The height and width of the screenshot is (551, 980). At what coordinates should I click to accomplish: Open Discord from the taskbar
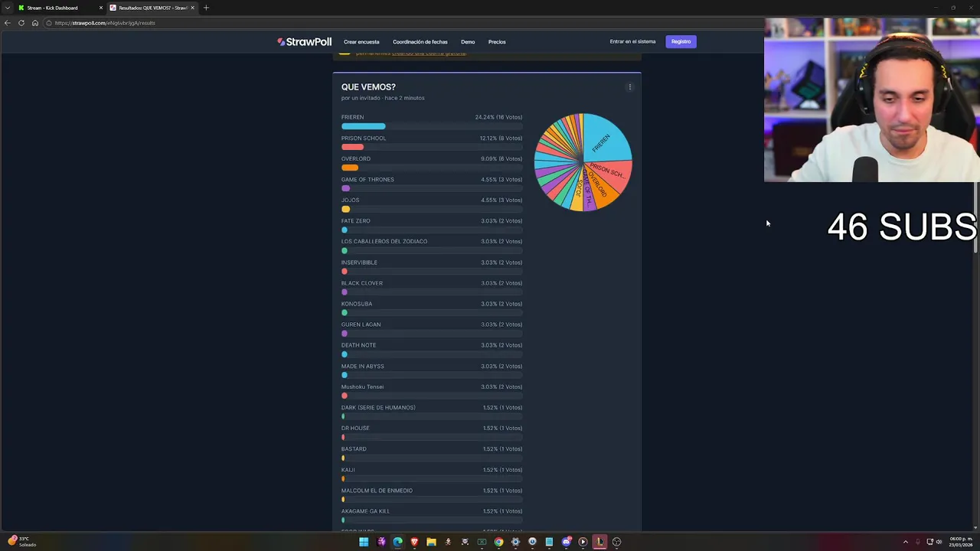[x=566, y=542]
